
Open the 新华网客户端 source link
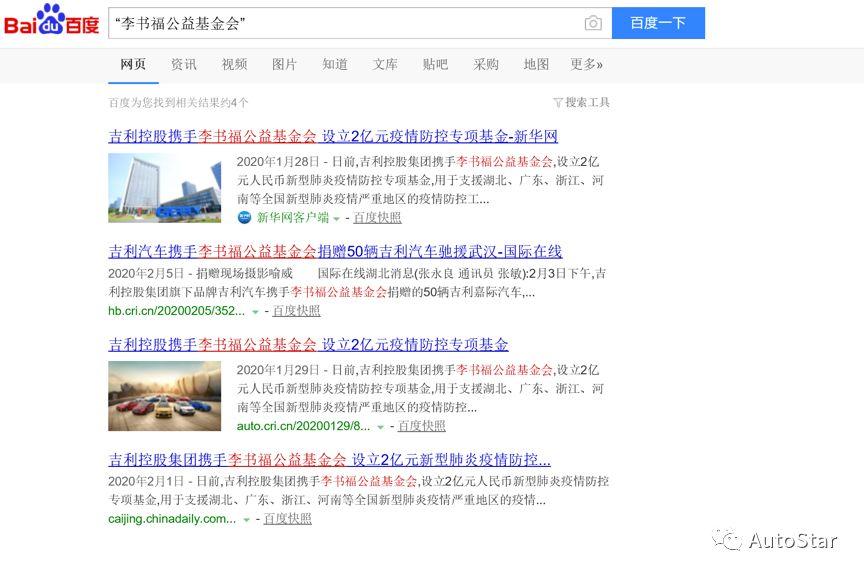(x=293, y=217)
